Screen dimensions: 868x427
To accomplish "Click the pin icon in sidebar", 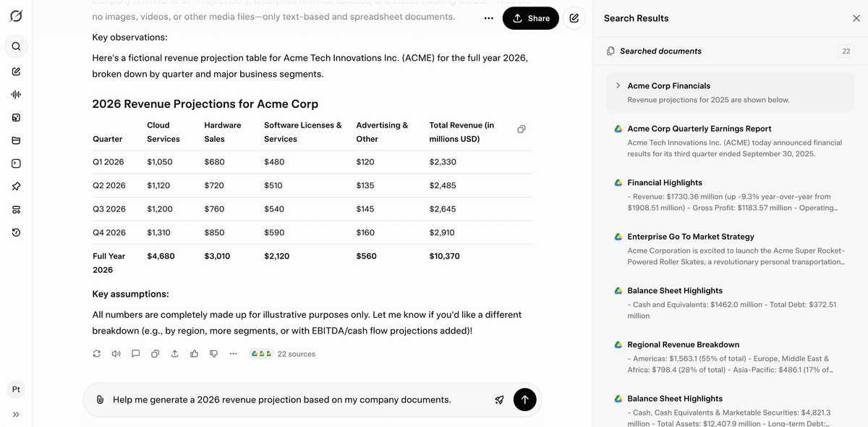I will pos(16,187).
